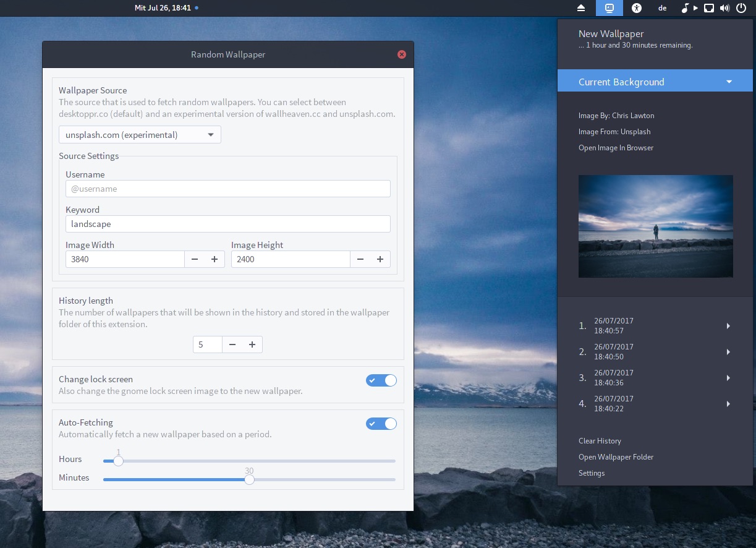Disable the Auto-Fetching switch
Viewport: 756px width, 548px height.
pos(381,424)
